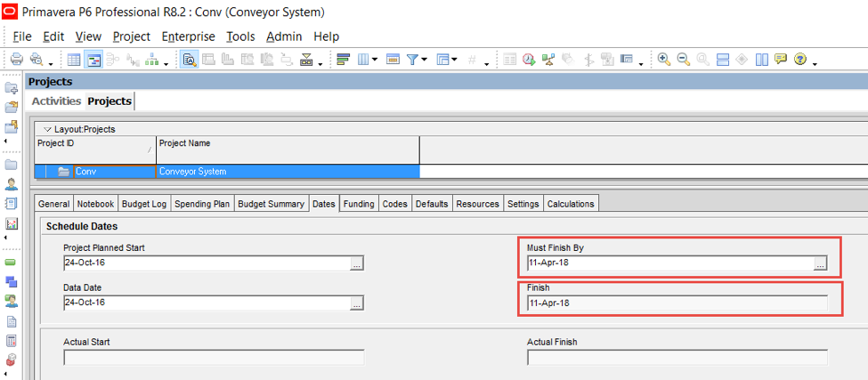Open the Help menu
The width and height of the screenshot is (868, 380).
point(326,36)
